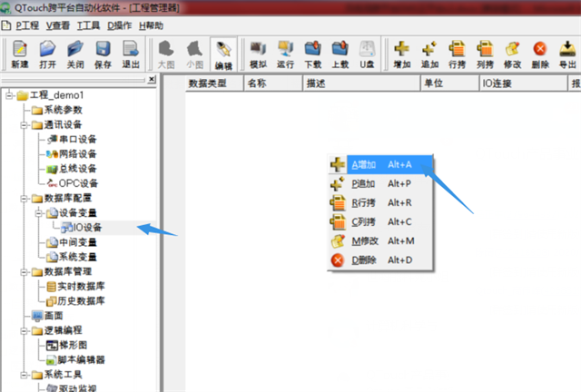The height and width of the screenshot is (392, 581).
Task: Open the P工程 menu
Action: point(27,25)
